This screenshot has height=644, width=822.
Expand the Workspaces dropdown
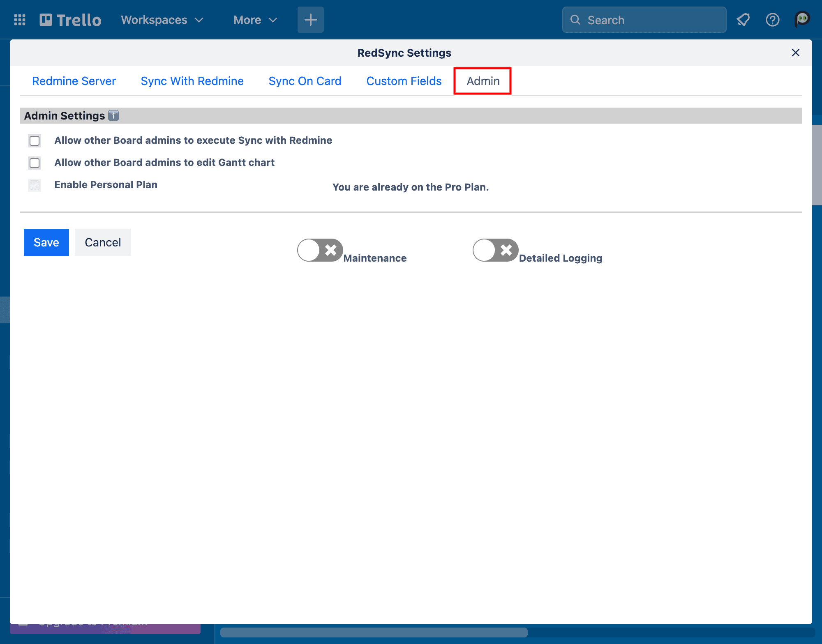[162, 19]
